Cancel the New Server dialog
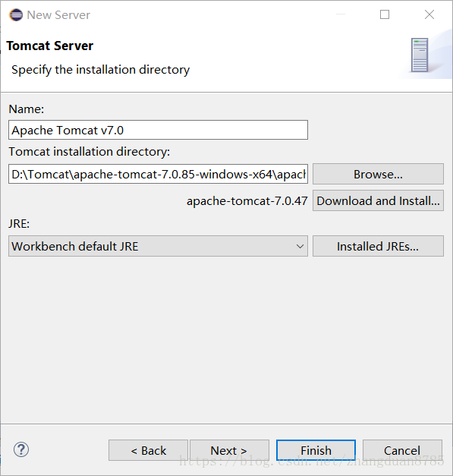Image resolution: width=453 pixels, height=476 pixels. (x=402, y=450)
